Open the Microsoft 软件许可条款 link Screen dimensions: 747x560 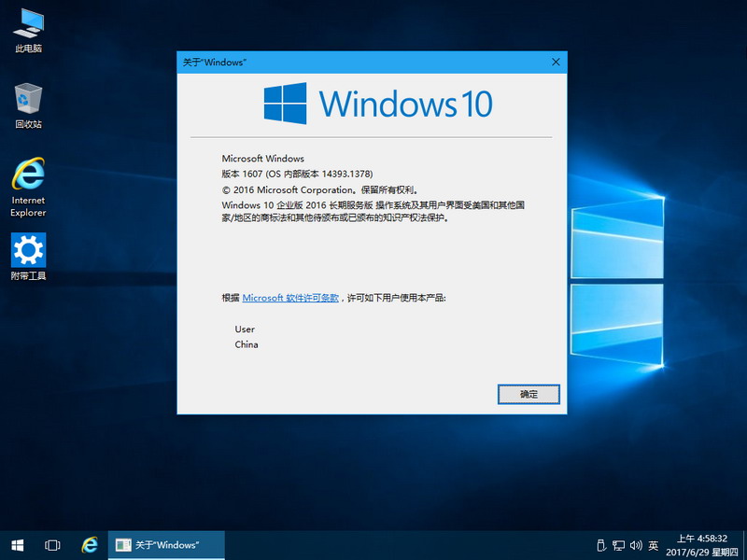point(290,298)
